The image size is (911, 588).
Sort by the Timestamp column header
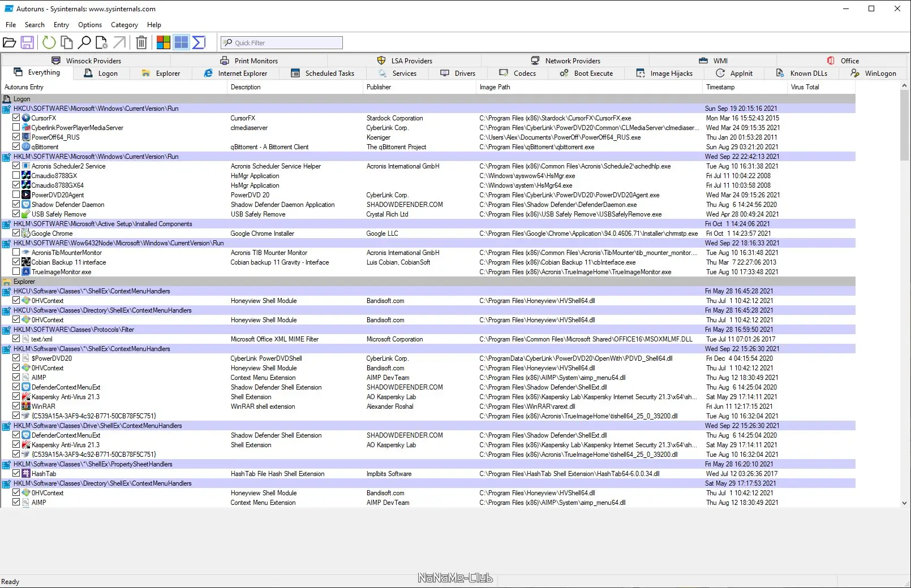(x=745, y=87)
